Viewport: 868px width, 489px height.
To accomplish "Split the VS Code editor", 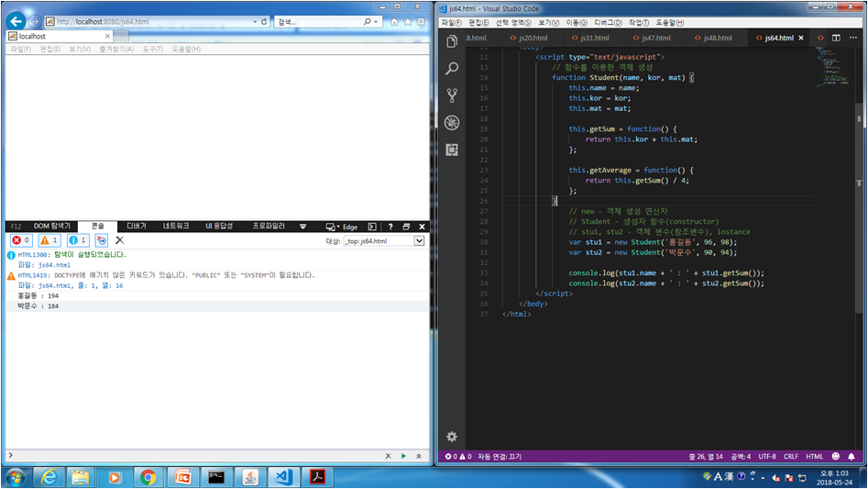I will click(x=836, y=38).
